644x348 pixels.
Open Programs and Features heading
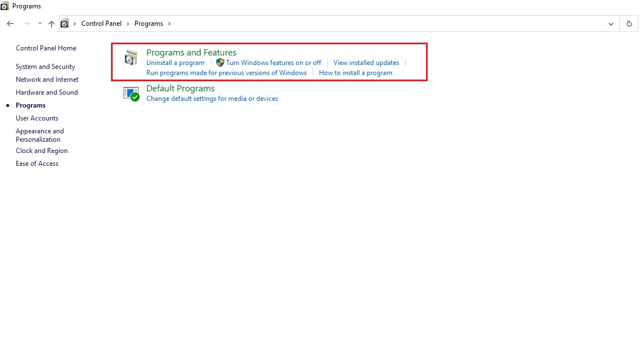tap(191, 53)
